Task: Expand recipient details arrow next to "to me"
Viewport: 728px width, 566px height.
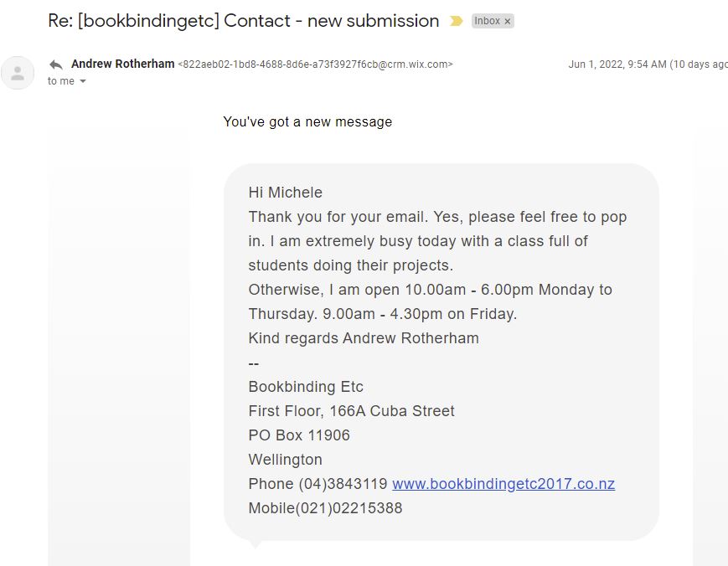Action: (83, 82)
